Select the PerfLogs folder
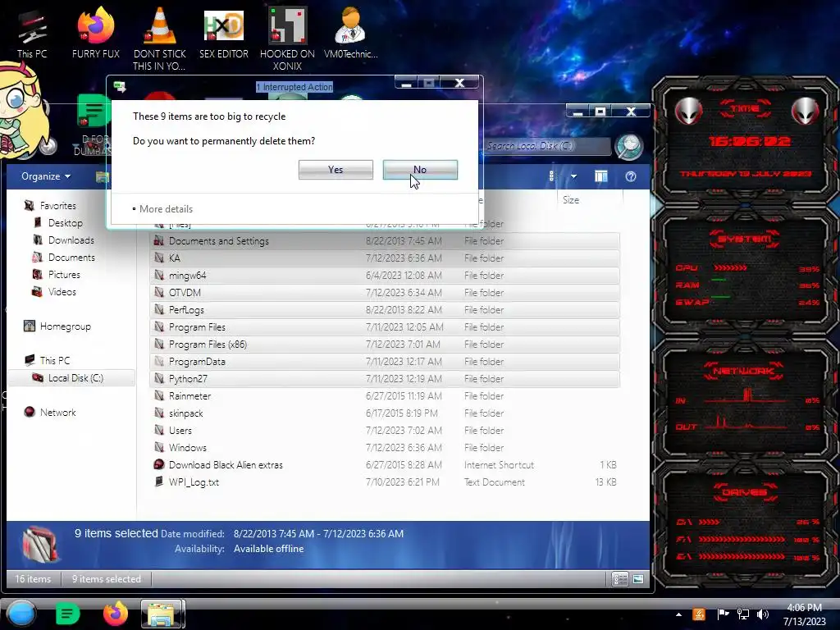The height and width of the screenshot is (630, 840). point(385,309)
